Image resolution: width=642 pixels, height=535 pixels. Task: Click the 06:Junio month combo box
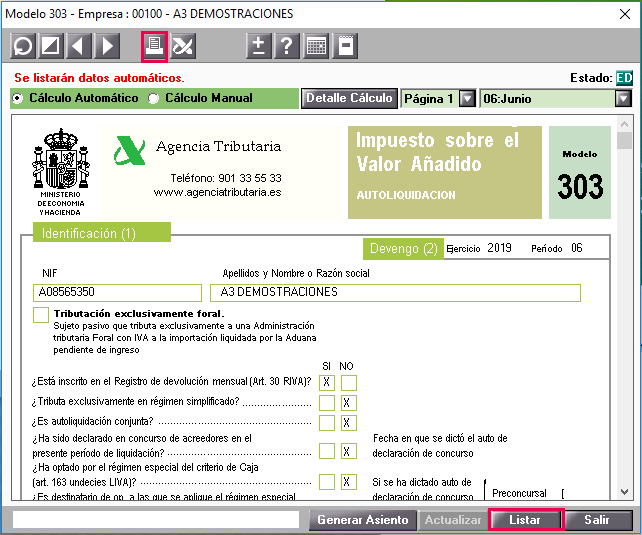pyautogui.click(x=556, y=99)
